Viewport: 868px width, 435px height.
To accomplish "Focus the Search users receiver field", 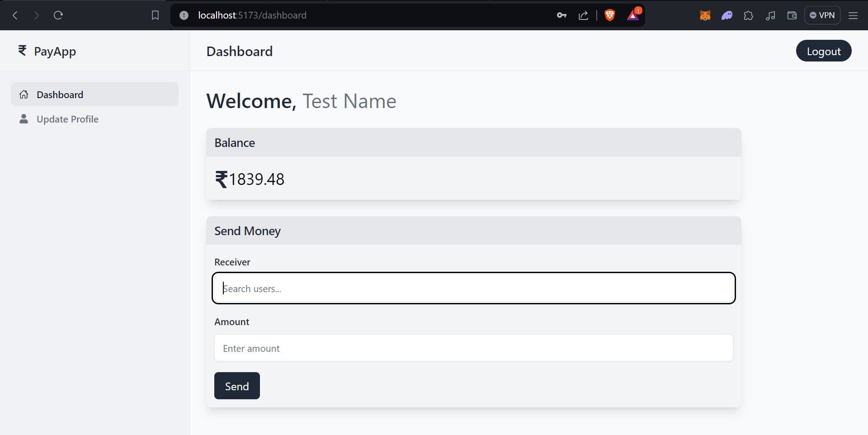I will [473, 288].
